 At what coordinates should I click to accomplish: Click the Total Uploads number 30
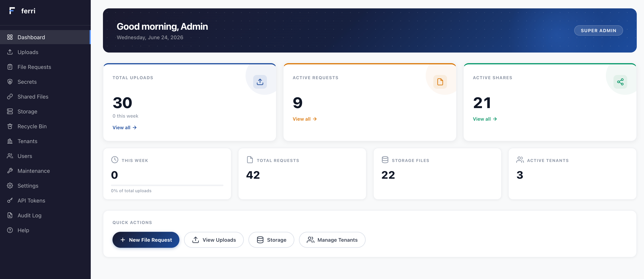click(x=122, y=103)
